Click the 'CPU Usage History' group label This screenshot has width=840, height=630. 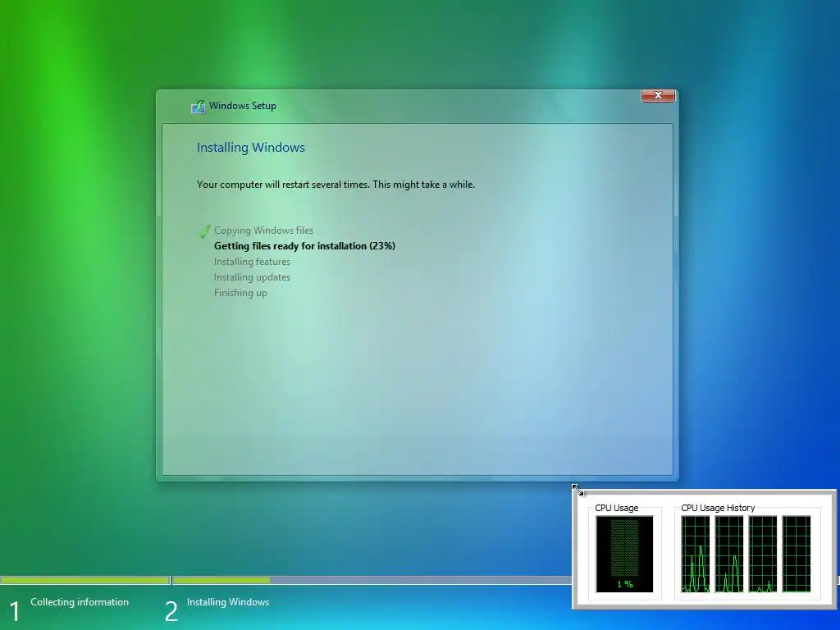click(x=718, y=508)
